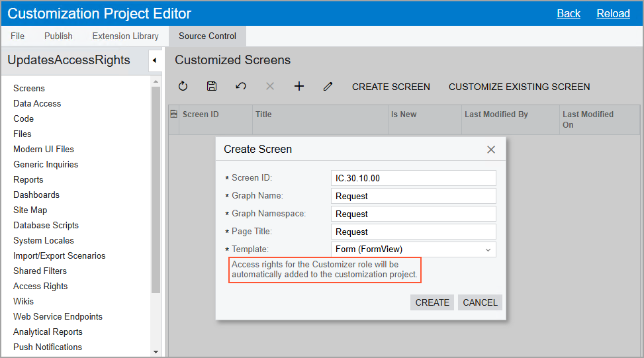
Task: Click the plus add row icon
Action: pyautogui.click(x=299, y=86)
